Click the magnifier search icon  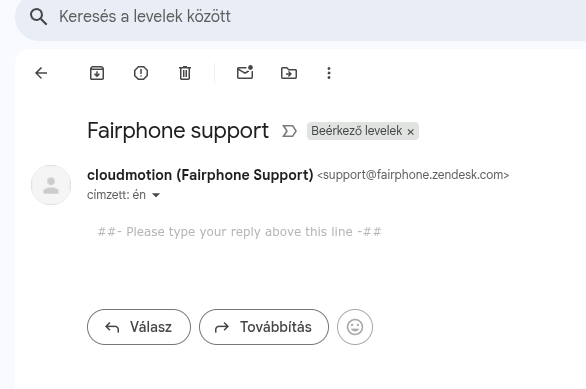pyautogui.click(x=38, y=17)
